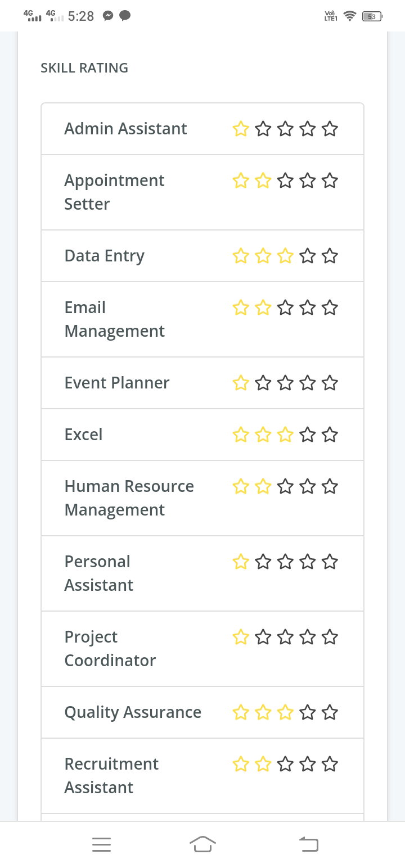
Task: Rate Recruitment Assistant five stars
Action: coord(331,764)
